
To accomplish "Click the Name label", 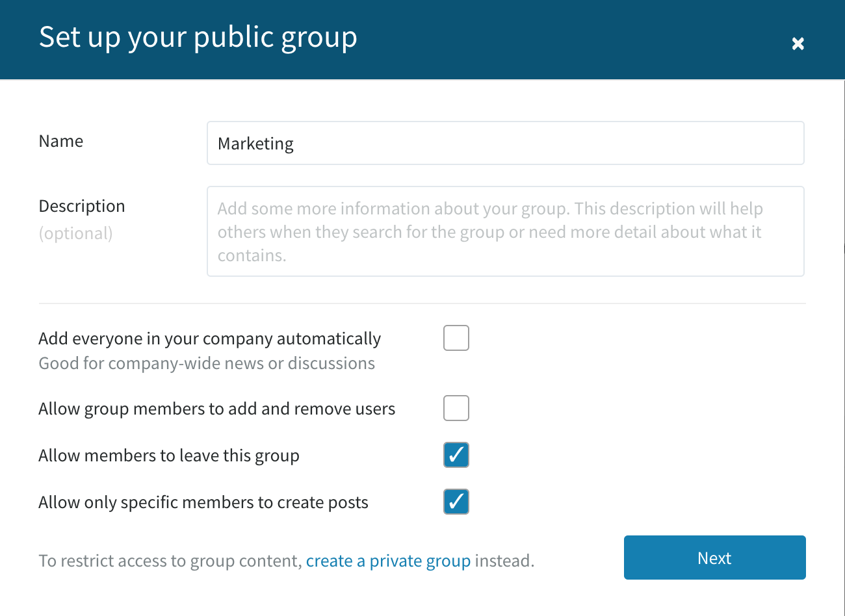I will pyautogui.click(x=60, y=141).
